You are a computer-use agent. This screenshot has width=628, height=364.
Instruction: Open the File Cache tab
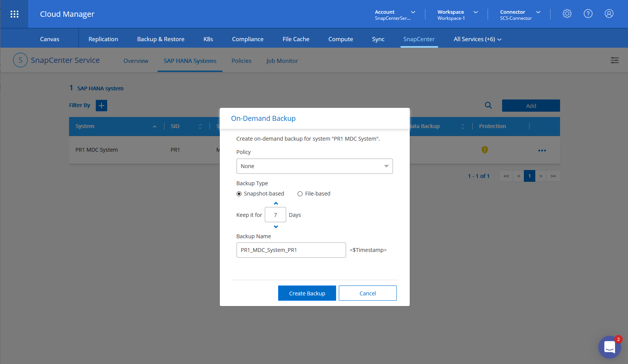point(296,39)
